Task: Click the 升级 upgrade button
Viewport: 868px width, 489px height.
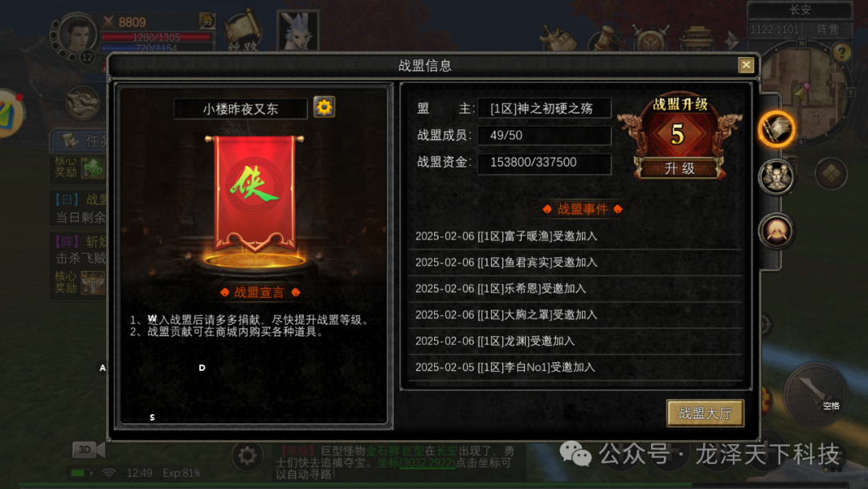Action: pos(679,168)
